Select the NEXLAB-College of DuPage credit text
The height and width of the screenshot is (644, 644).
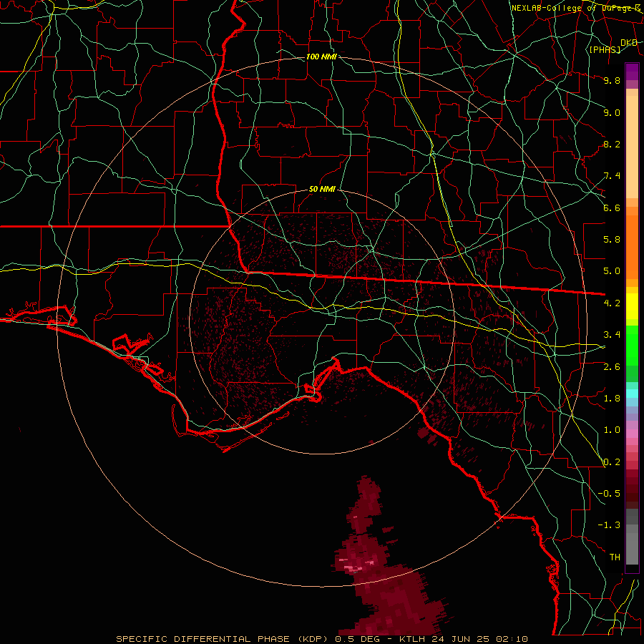point(575,8)
